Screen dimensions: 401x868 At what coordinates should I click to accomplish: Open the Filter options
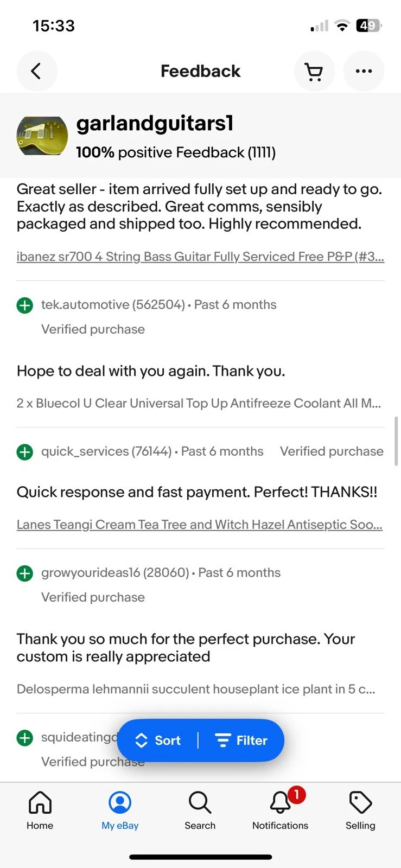point(241,741)
